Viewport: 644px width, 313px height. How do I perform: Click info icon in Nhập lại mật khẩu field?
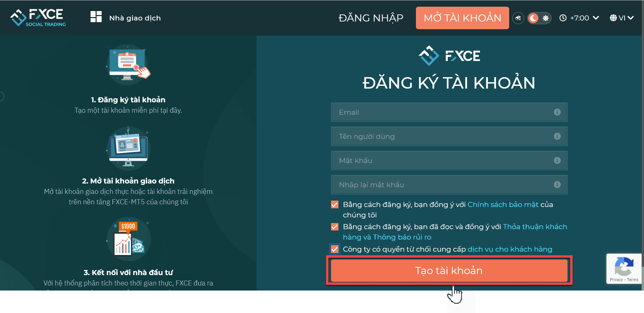[557, 185]
